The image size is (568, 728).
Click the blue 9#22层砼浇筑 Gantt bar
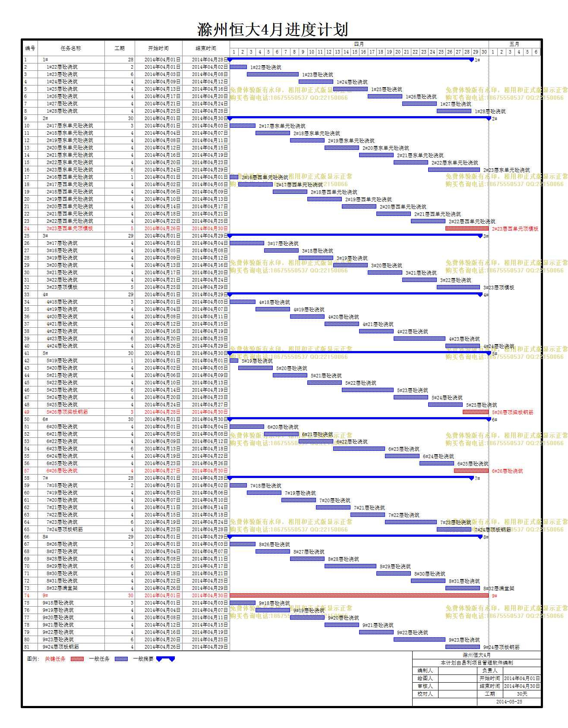pos(376,632)
